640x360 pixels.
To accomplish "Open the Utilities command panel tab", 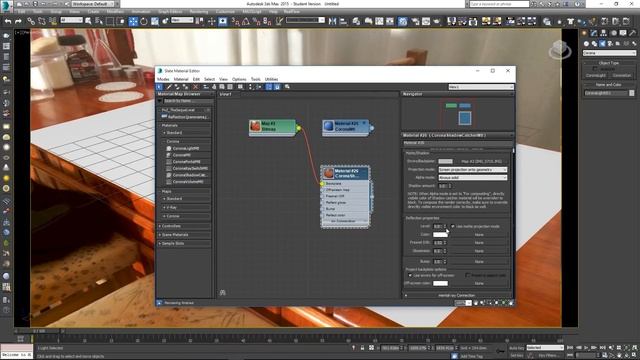I will point(633,33).
